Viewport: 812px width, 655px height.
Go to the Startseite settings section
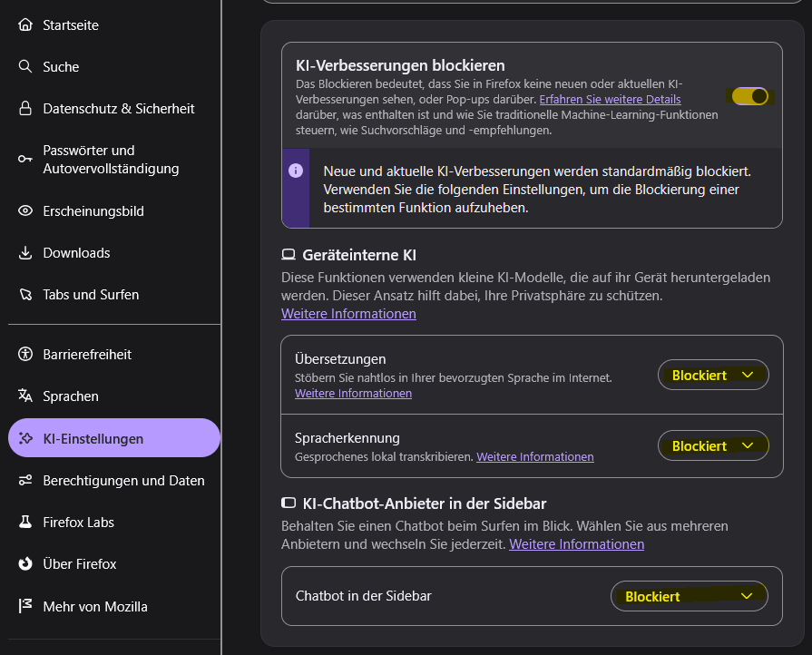click(114, 24)
